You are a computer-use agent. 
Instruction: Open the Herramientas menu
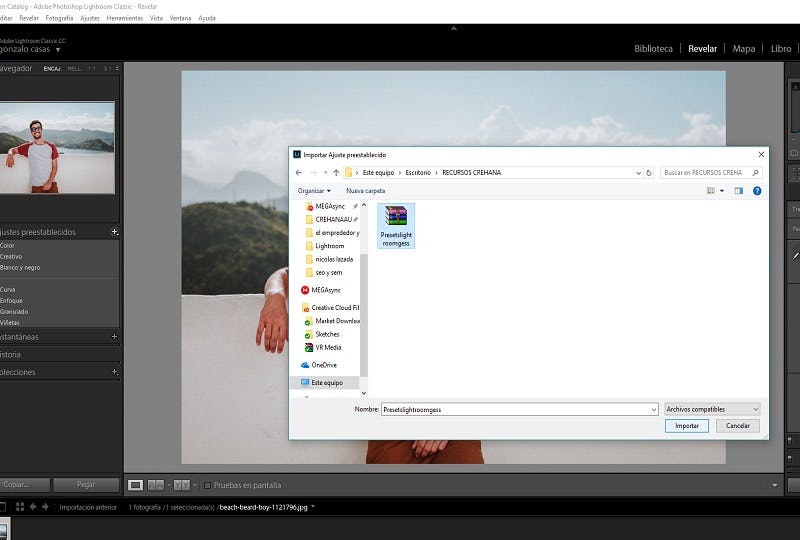(125, 18)
